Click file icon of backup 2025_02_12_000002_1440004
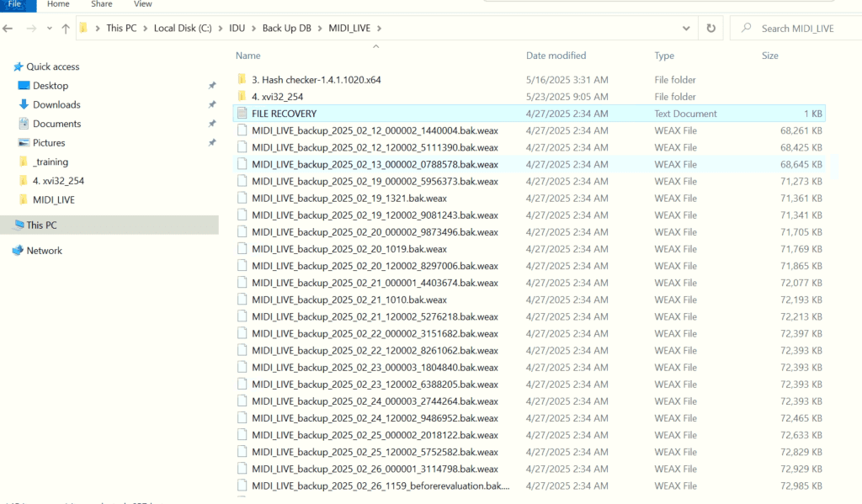The image size is (862, 504). click(242, 130)
